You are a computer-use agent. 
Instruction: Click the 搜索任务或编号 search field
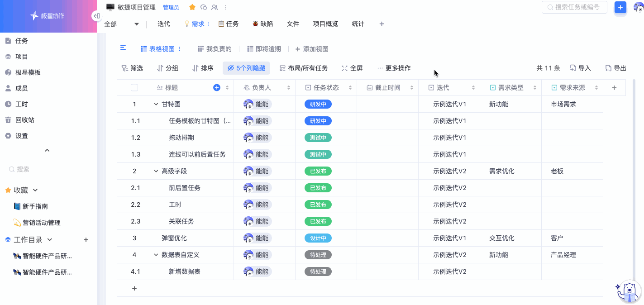click(574, 7)
